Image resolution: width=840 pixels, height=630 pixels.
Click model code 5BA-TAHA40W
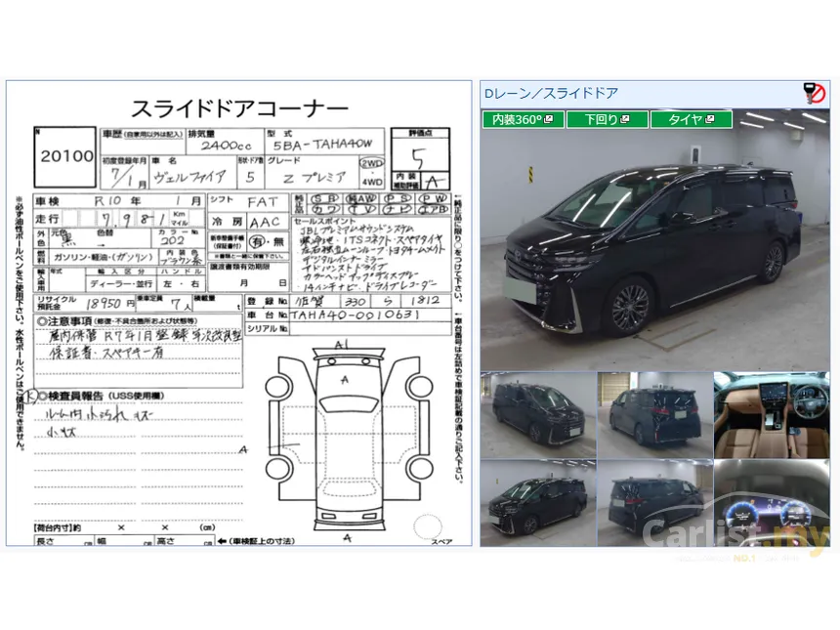click(x=322, y=145)
